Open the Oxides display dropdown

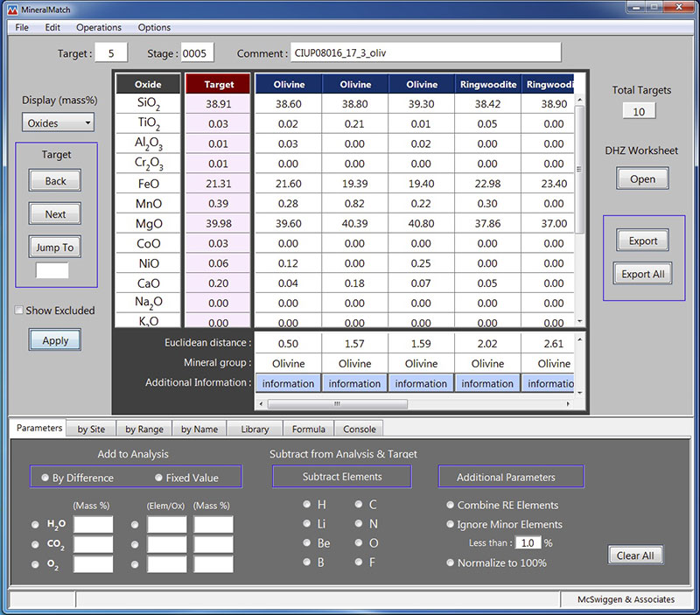(x=57, y=122)
